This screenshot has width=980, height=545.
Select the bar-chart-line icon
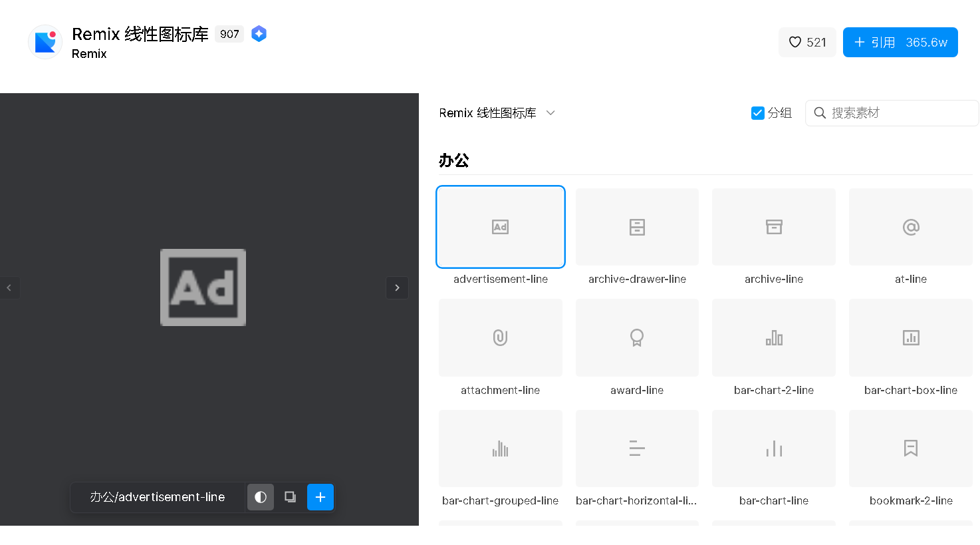pos(774,449)
